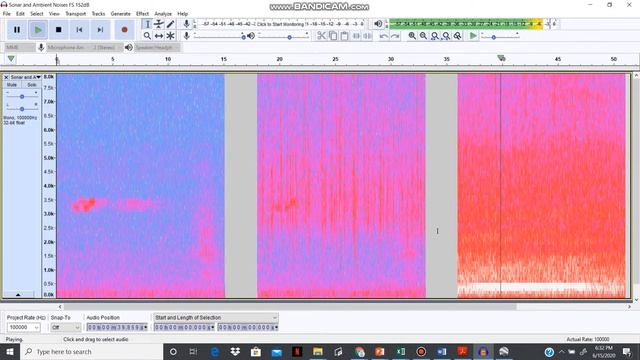
Task: Skip to start of track
Action: tap(79, 30)
